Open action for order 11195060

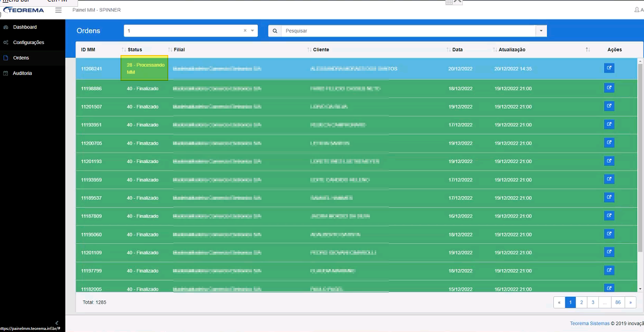[609, 234]
